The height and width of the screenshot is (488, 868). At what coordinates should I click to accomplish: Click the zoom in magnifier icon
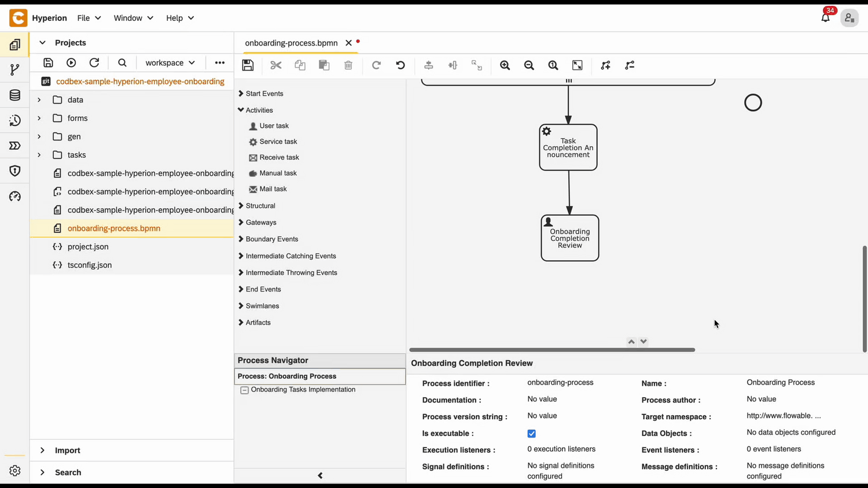tap(505, 65)
